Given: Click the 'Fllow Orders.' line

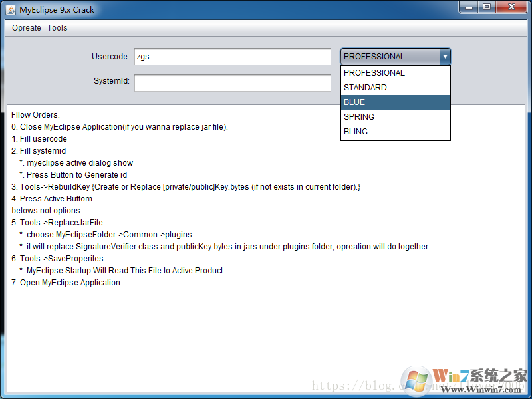Looking at the screenshot, I should click(36, 115).
